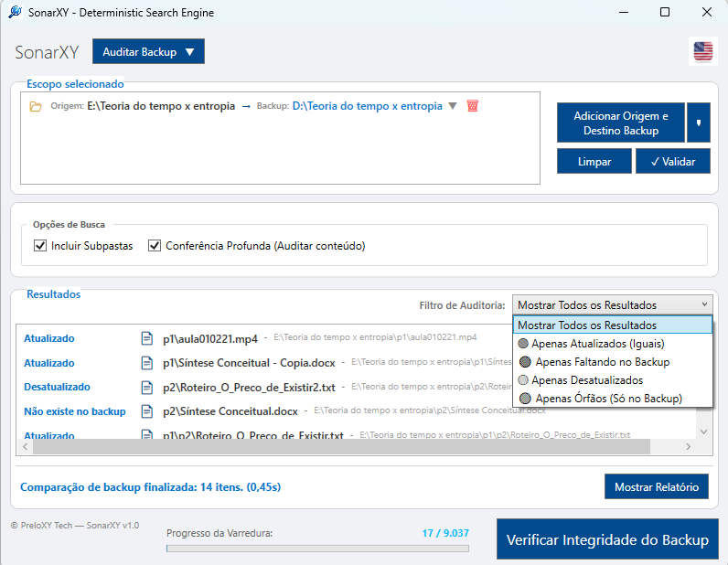Click file icon for p2\Síntese Conceitual.docx
The image size is (728, 565).
pos(146,411)
